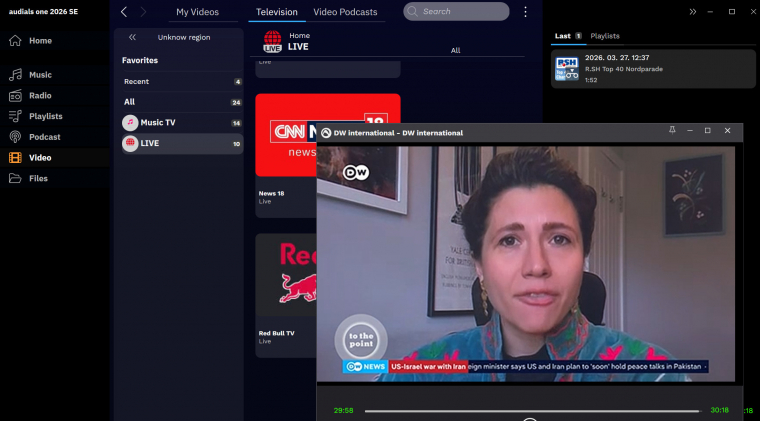The height and width of the screenshot is (421, 760).
Task: Seek on the video progress bar
Action: (x=531, y=411)
